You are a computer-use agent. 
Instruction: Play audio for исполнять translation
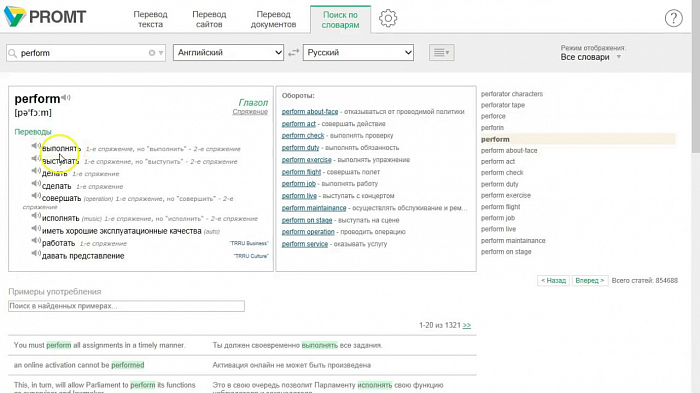36,216
